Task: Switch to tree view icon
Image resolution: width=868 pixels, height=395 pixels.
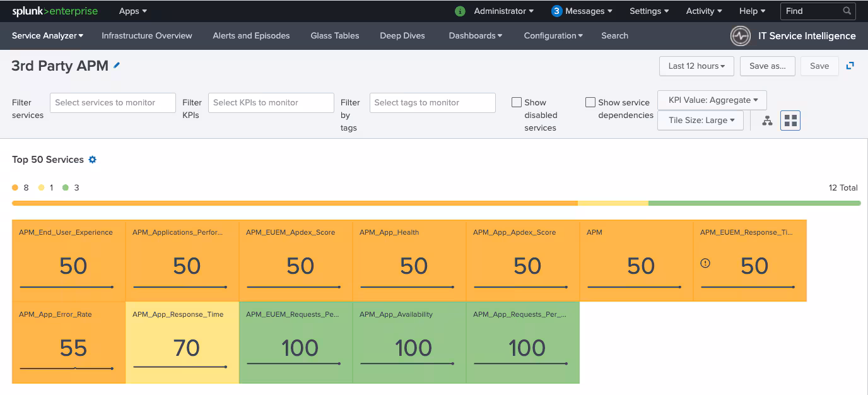Action: (767, 121)
